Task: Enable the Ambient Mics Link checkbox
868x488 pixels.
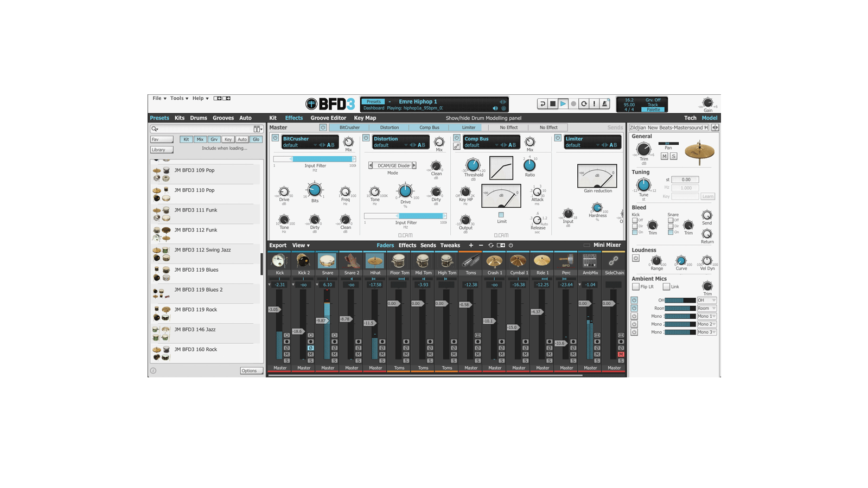Action: pos(666,286)
